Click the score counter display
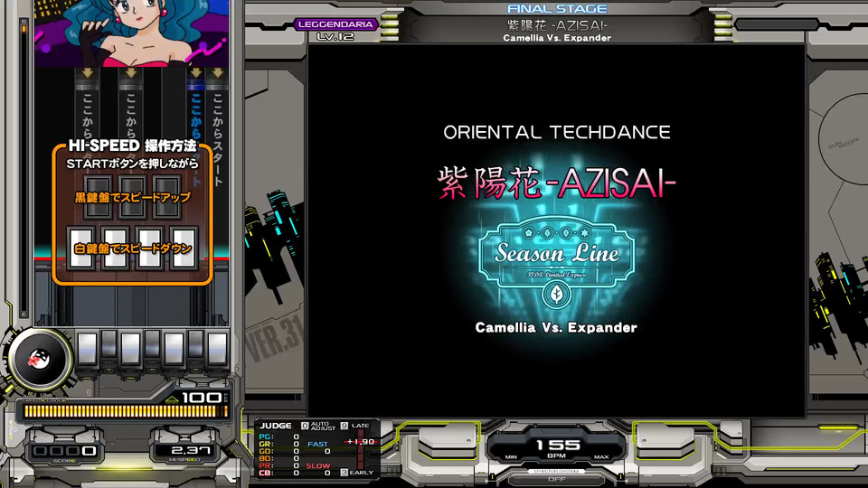Viewport: 868px width, 488px height. tap(65, 451)
